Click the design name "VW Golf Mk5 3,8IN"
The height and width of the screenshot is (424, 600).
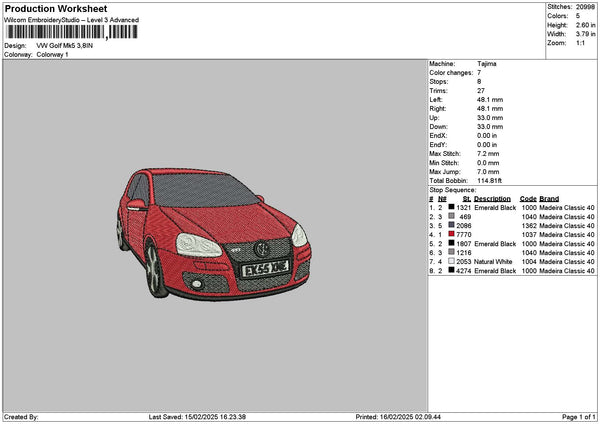(65, 46)
